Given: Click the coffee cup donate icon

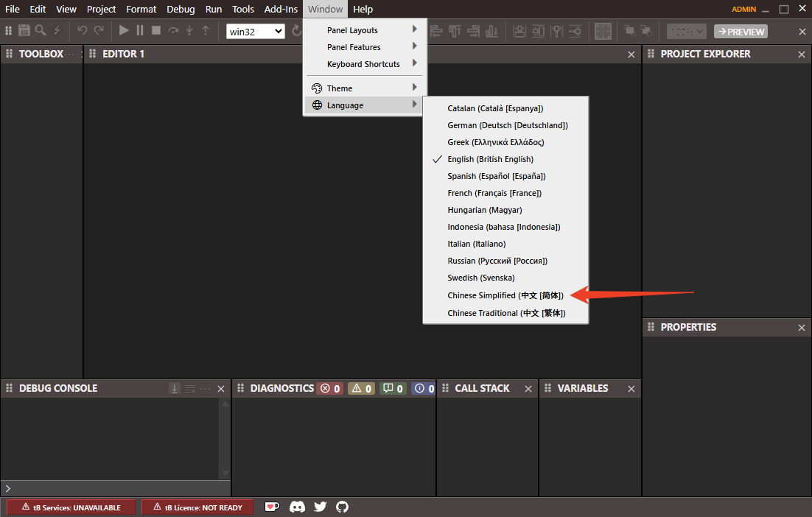Looking at the screenshot, I should pyautogui.click(x=273, y=507).
